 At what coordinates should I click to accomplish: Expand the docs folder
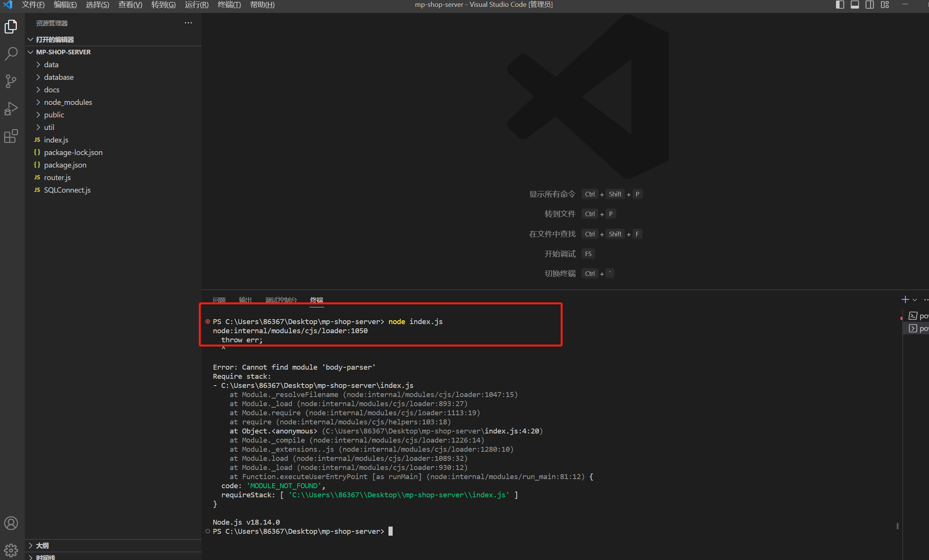coord(38,90)
